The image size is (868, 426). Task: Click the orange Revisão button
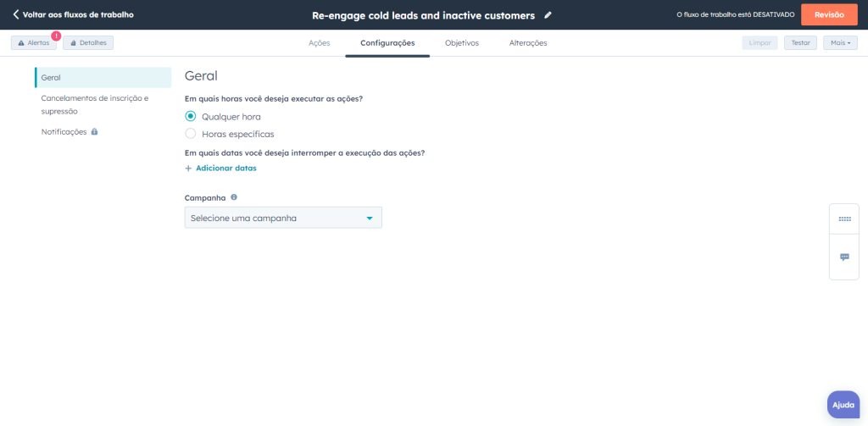pyautogui.click(x=829, y=15)
